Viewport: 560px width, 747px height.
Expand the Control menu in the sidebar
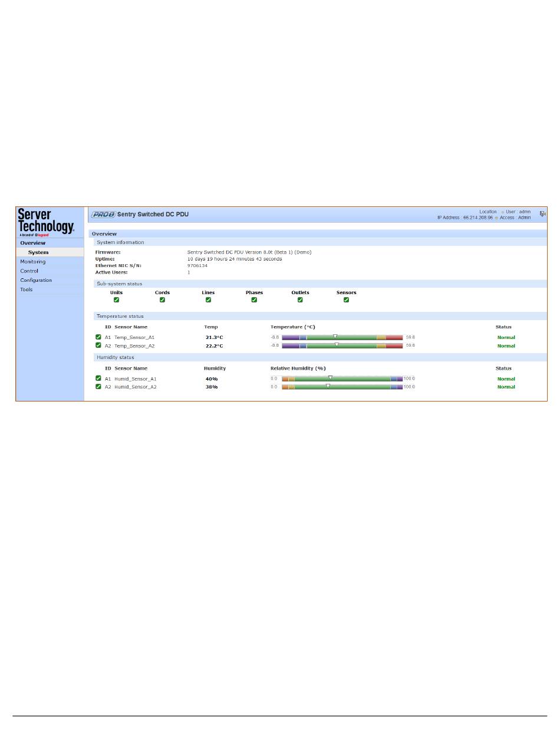pyautogui.click(x=29, y=271)
